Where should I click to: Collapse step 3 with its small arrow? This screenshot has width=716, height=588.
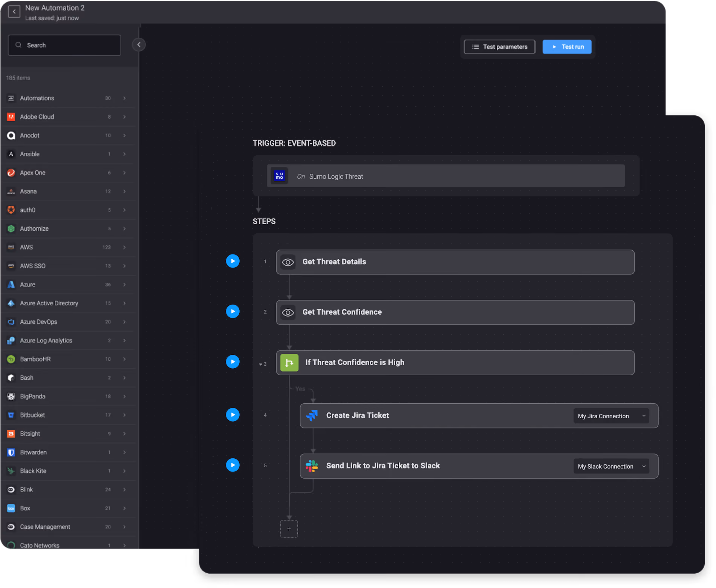[x=260, y=364]
